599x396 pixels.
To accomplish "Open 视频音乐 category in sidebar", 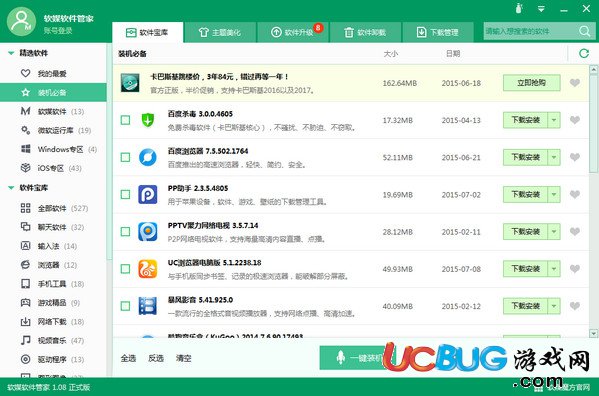I will 53,340.
